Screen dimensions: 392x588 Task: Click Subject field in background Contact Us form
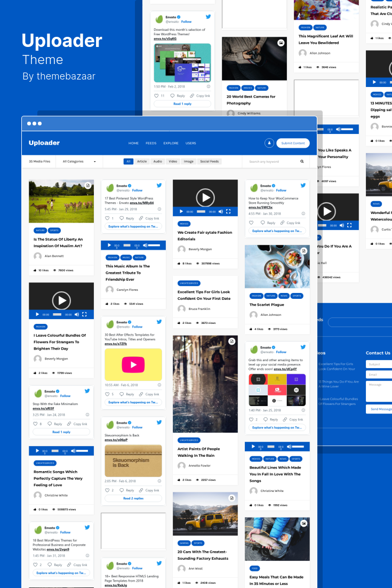click(379, 364)
